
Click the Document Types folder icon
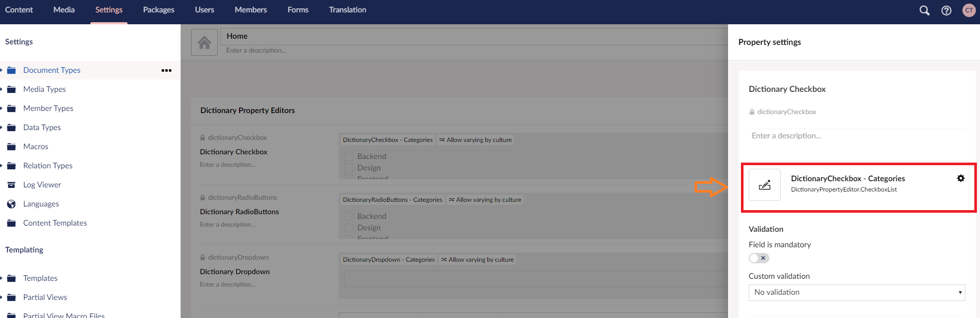coord(11,70)
